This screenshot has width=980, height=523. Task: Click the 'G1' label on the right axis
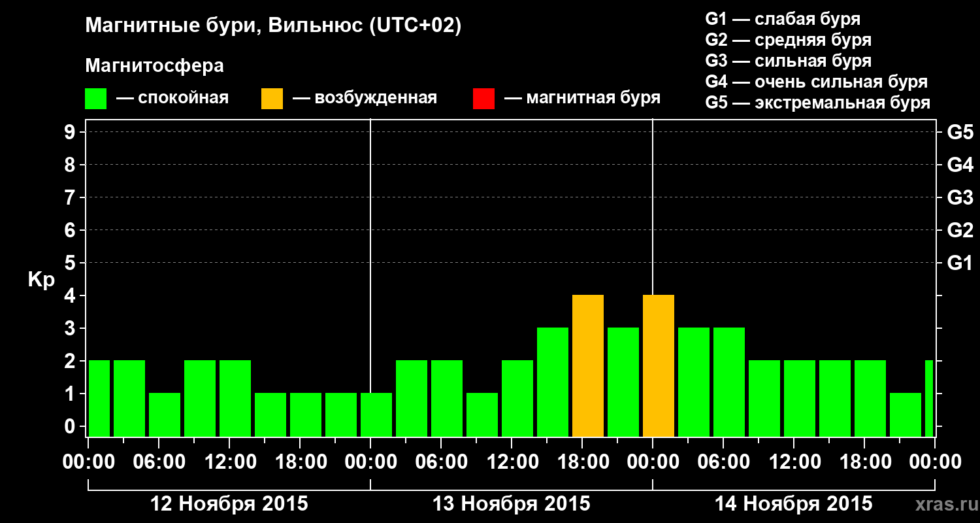click(x=960, y=263)
